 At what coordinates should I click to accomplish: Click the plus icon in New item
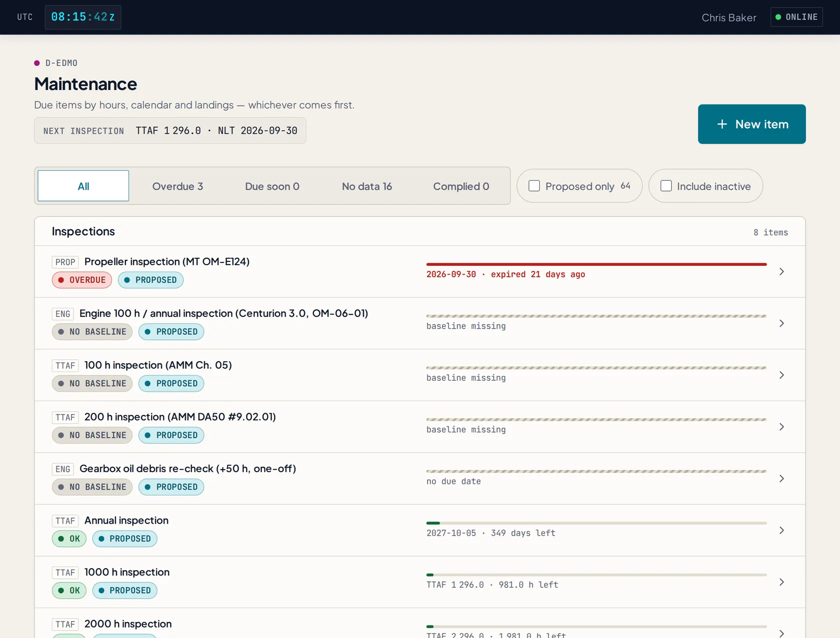722,124
